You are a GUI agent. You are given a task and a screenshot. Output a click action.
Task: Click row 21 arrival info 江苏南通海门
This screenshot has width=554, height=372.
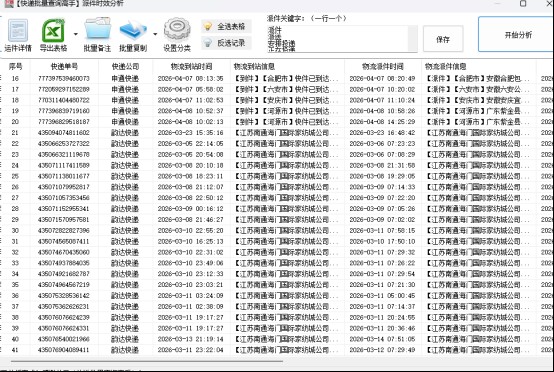coord(287,133)
